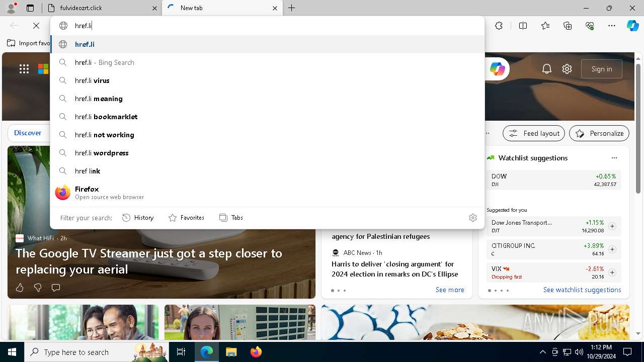Close the New tab tab

point(275,8)
